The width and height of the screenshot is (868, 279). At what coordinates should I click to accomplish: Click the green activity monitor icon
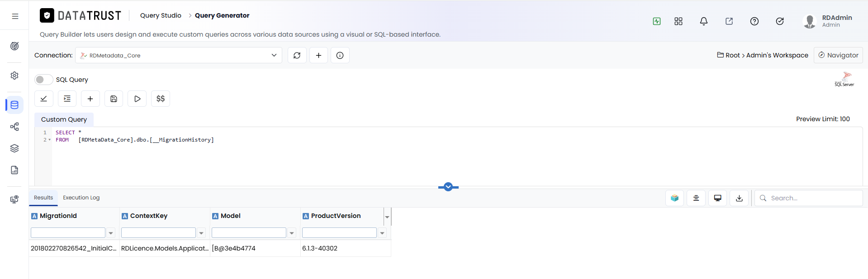pos(657,21)
